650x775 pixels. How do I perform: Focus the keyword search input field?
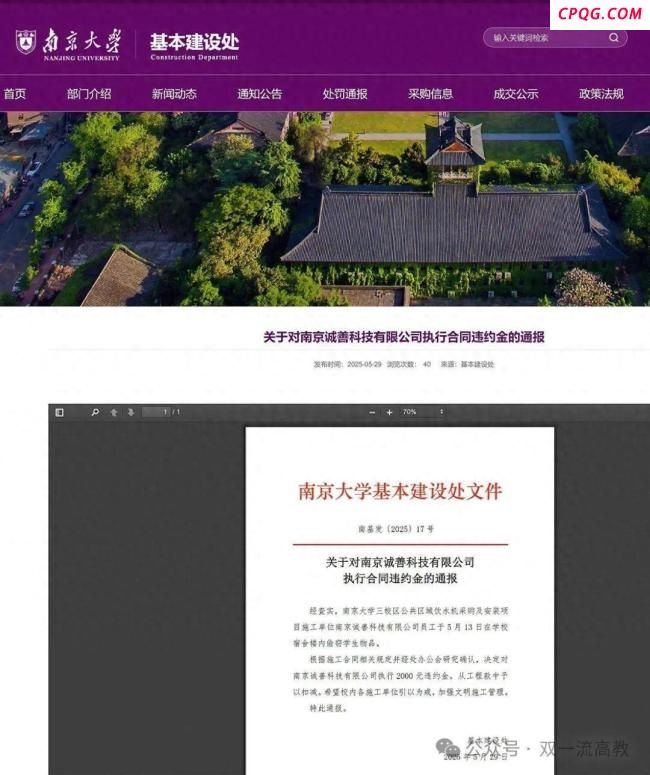coord(546,38)
